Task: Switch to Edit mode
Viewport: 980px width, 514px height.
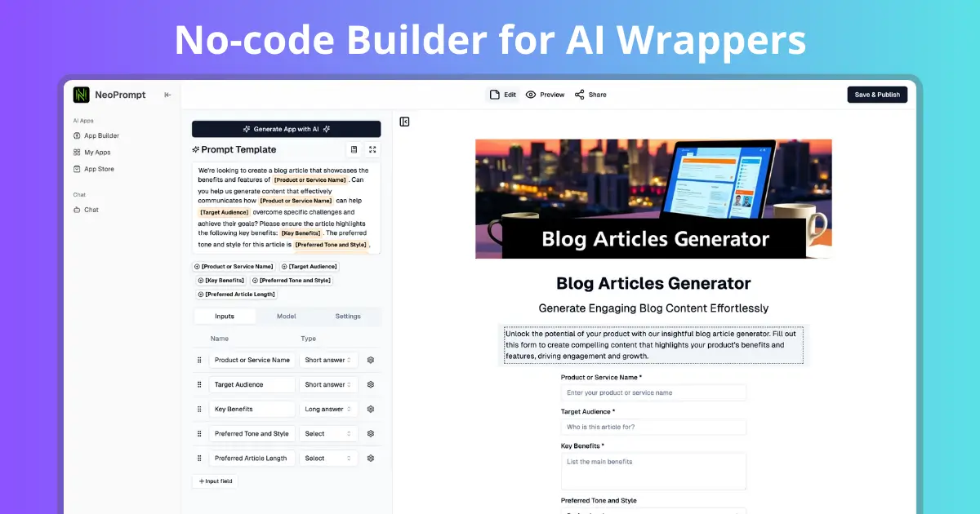Action: point(501,94)
